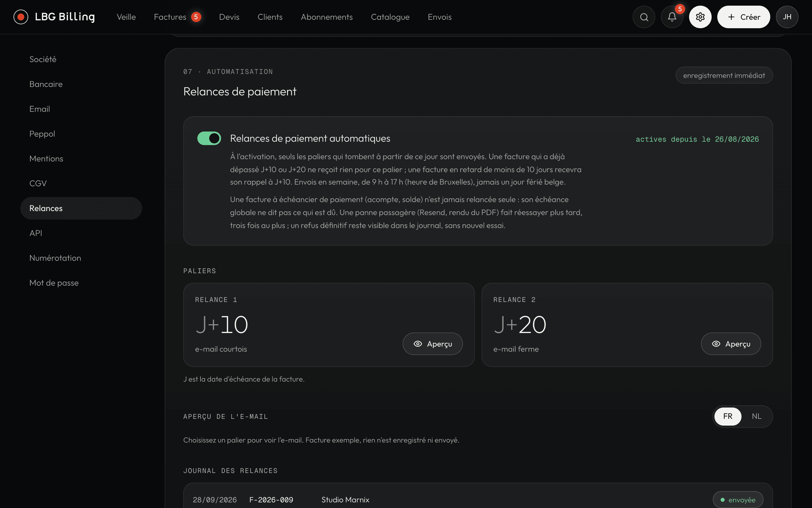Select Mentions in settings sidebar
This screenshot has height=508, width=812.
pos(81,159)
